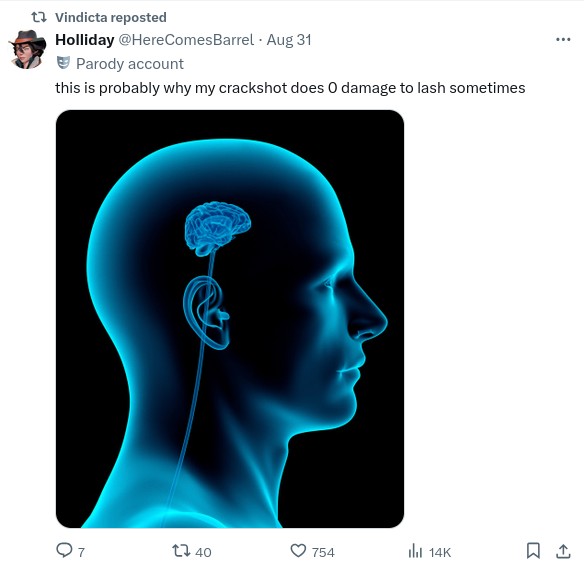Open the reply speech-bubble icon
Viewport: 584px width, 568px height.
(64, 550)
